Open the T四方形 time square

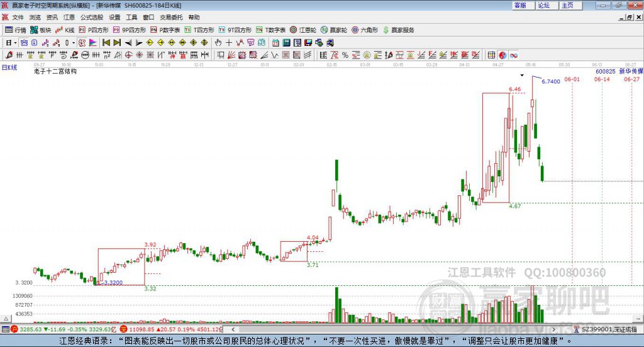pos(199,30)
